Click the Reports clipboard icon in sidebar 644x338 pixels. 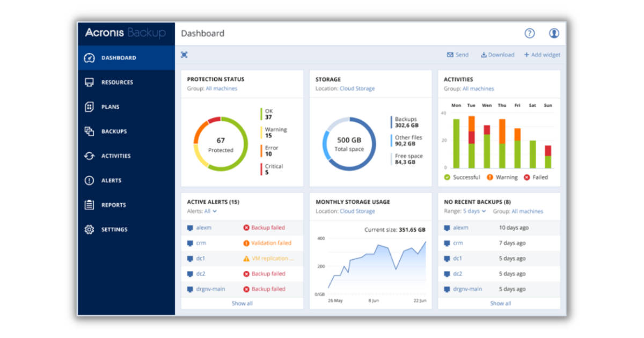pos(90,205)
